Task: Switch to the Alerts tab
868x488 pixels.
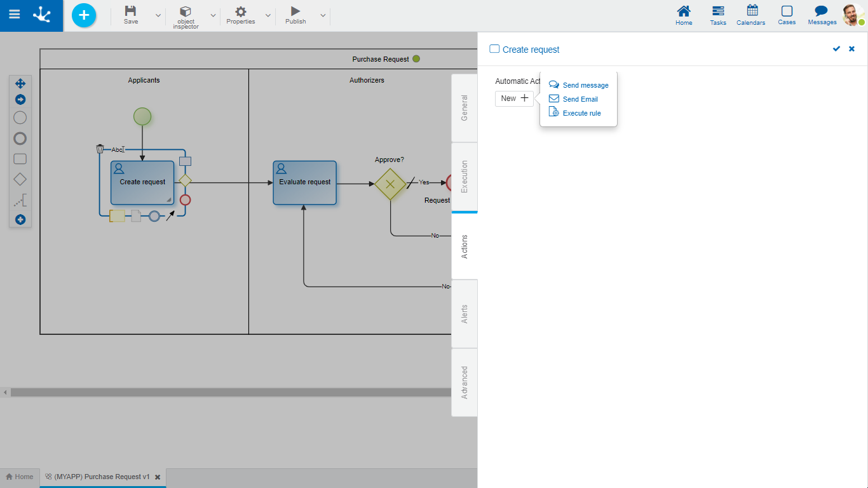Action: point(465,314)
